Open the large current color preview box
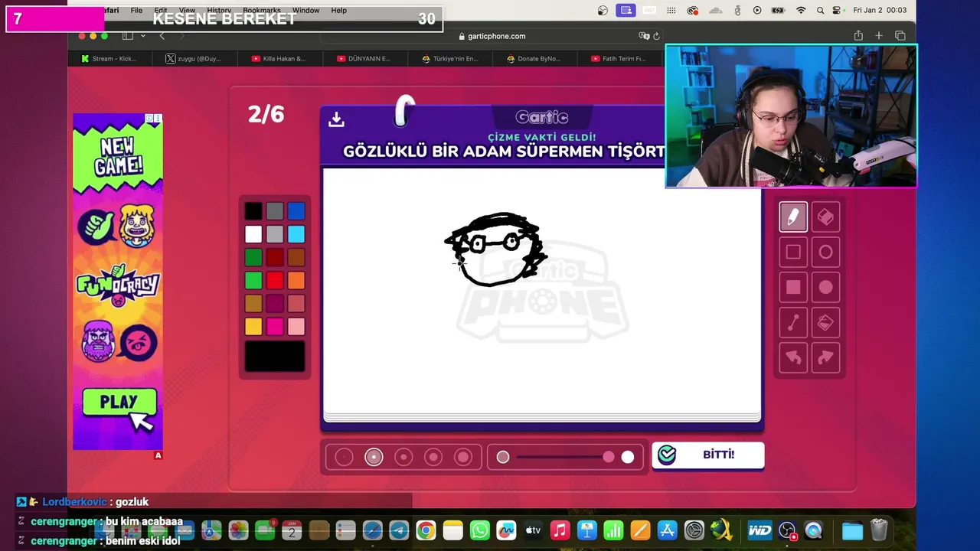Viewport: 980px width, 551px height. pos(275,357)
